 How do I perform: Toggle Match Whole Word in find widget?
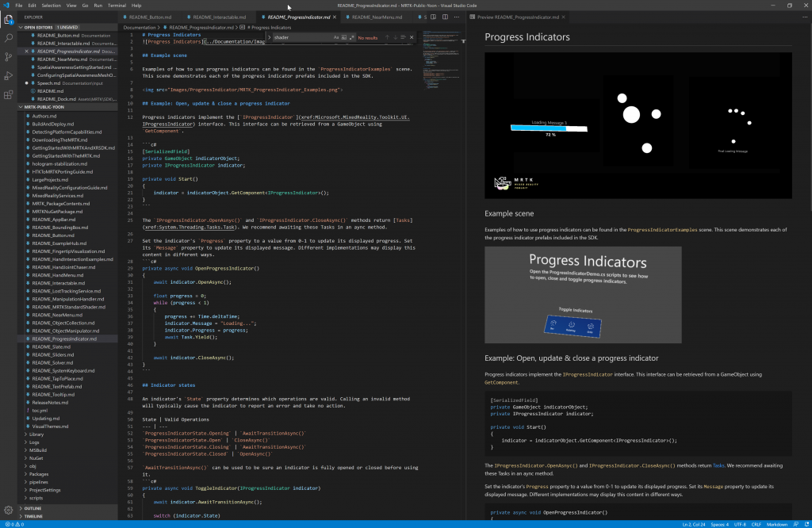[x=344, y=37]
